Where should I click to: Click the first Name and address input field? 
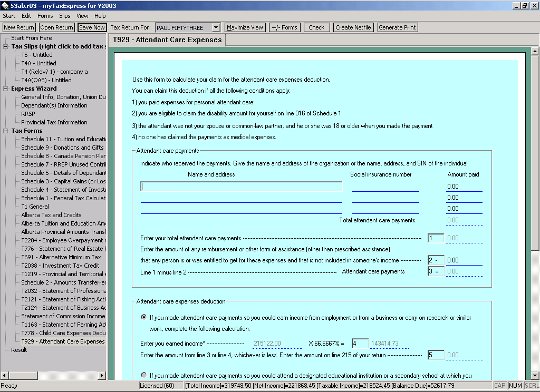(241, 187)
